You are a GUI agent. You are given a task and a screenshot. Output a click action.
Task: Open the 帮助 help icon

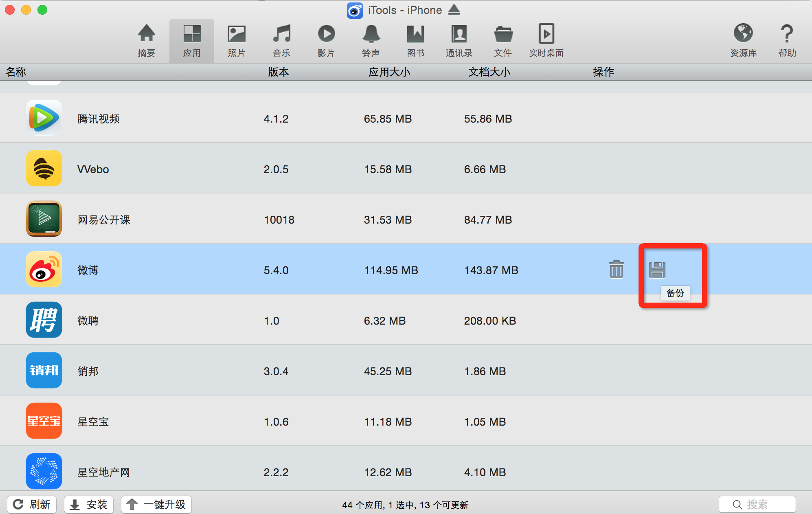coord(787,41)
